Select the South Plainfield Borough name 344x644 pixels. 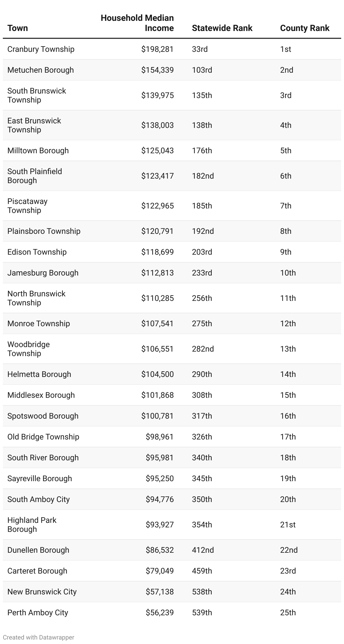click(x=35, y=176)
